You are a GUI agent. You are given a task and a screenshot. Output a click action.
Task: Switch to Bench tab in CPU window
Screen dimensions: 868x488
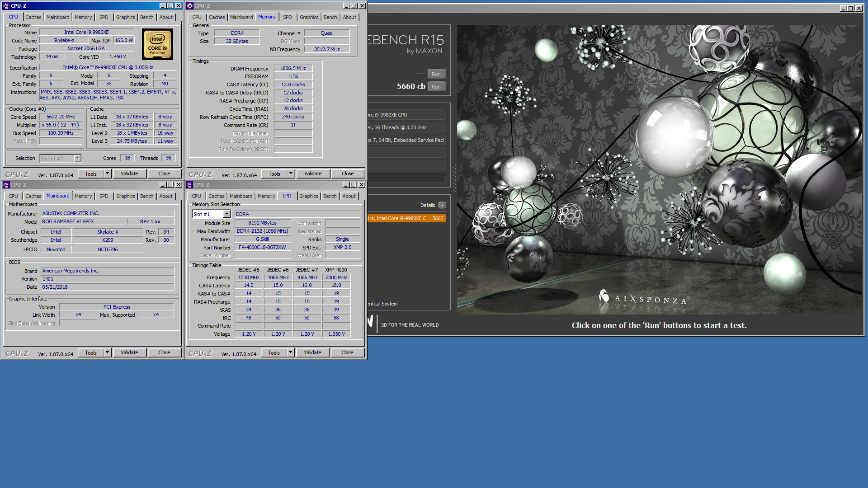pyautogui.click(x=147, y=17)
